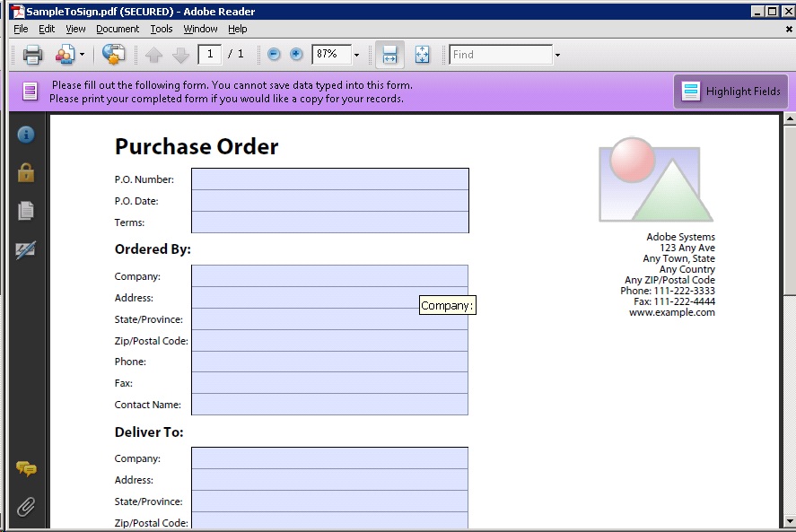This screenshot has height=532, width=796.
Task: Click the Next Page down arrow
Action: pyautogui.click(x=180, y=55)
